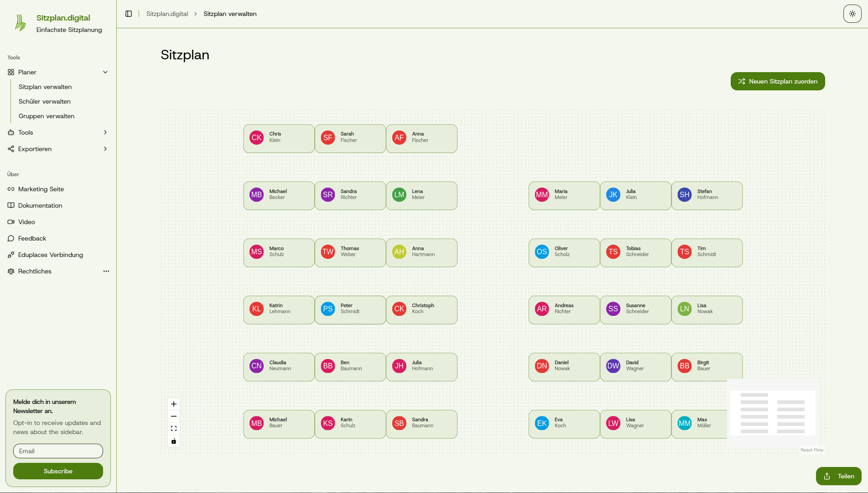This screenshot has height=493, width=868.
Task: Open Feedback via the speech bubble icon
Action: (x=11, y=238)
